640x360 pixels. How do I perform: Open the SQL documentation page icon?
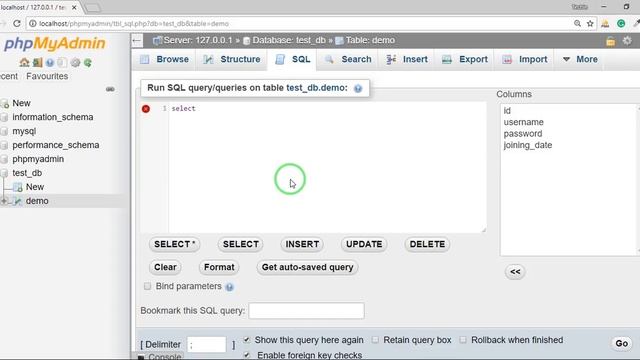(62, 62)
